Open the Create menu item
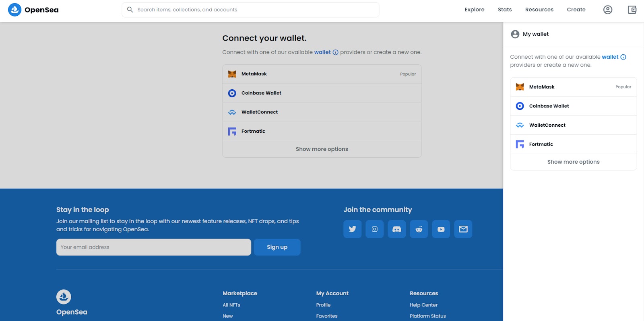644x321 pixels. tap(576, 10)
